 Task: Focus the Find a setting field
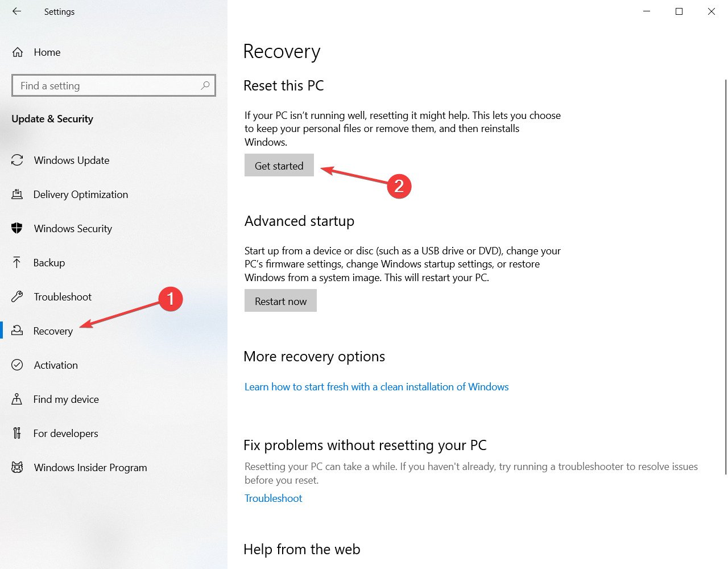[x=114, y=86]
